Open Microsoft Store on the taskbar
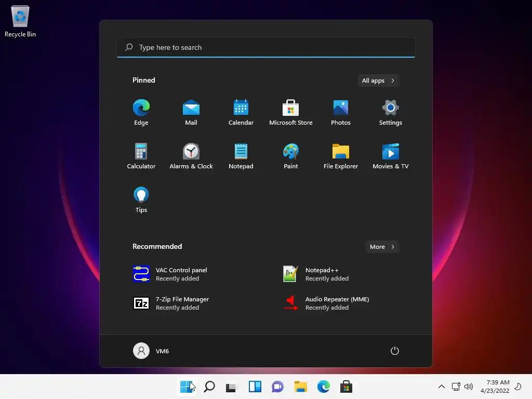Screen dimensions: 532x399 click(x=346, y=387)
